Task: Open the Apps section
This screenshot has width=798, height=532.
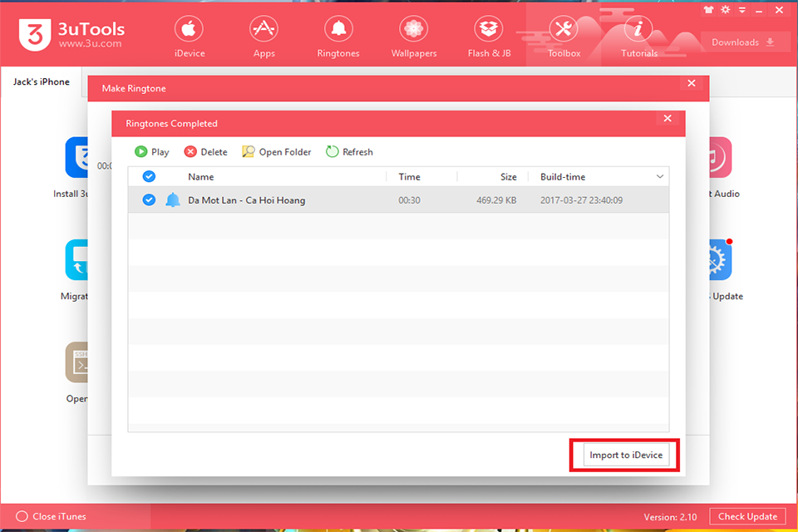Action: coord(264,37)
